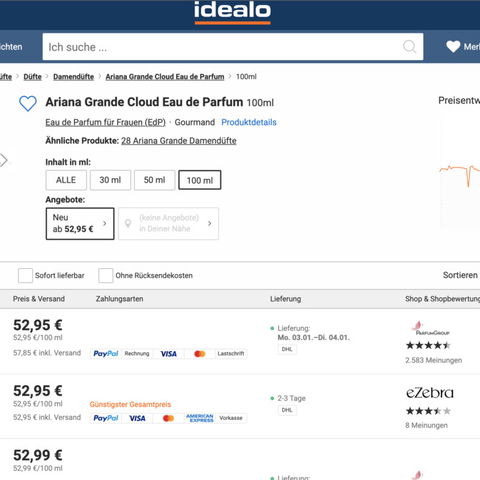Click the idealo logo
480x480 pixels.
[232, 12]
